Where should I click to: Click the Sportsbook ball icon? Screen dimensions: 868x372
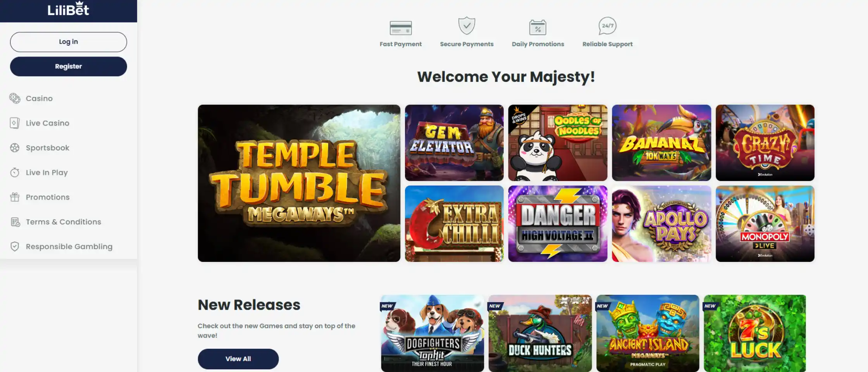(x=15, y=148)
